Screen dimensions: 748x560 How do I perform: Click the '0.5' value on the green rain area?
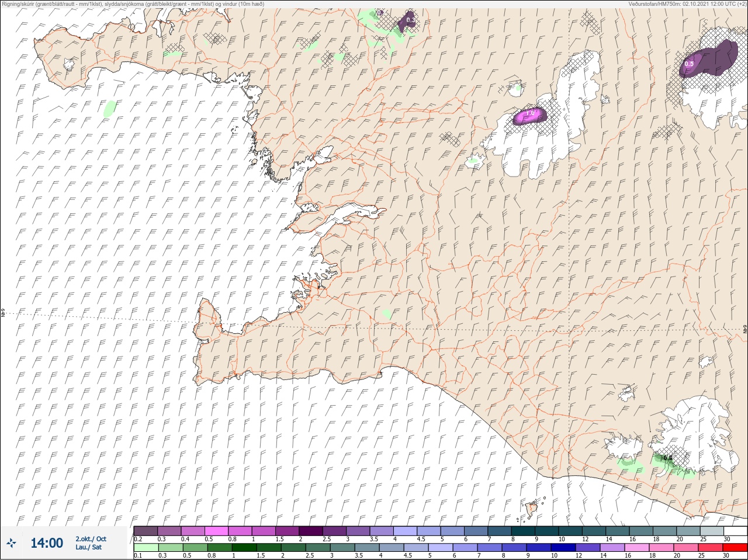click(667, 458)
